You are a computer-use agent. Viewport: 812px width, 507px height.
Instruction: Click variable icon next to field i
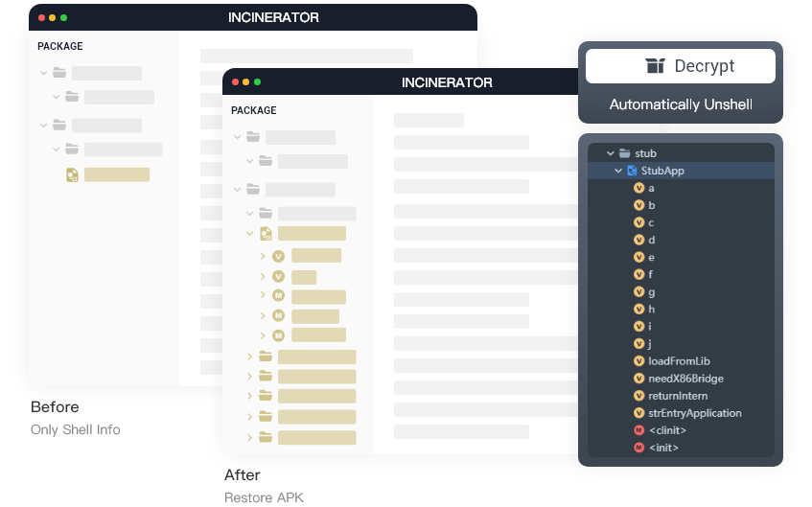pyautogui.click(x=639, y=326)
